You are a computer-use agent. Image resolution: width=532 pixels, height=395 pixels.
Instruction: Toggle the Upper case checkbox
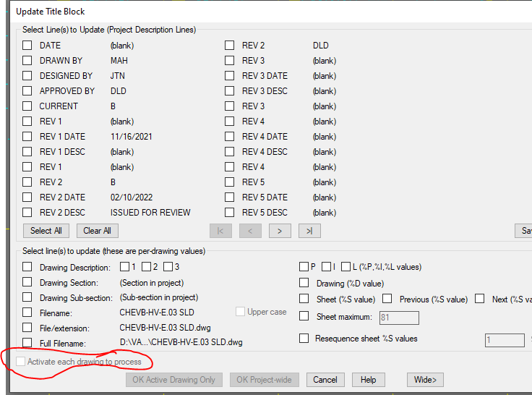(240, 312)
